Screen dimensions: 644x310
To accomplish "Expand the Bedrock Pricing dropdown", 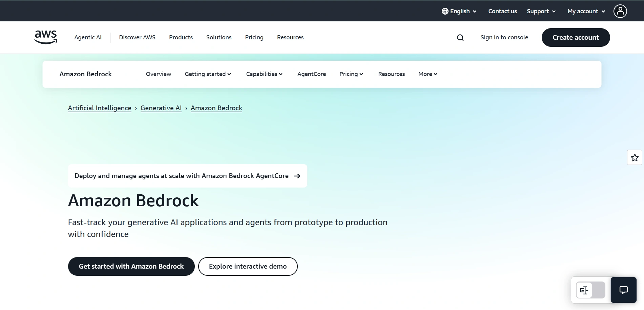I will [351, 74].
